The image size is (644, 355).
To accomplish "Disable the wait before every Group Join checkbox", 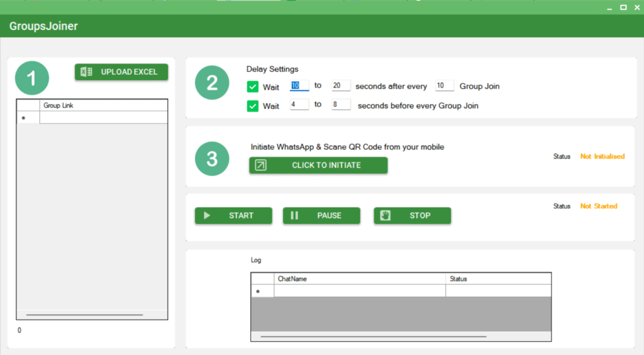I will [x=253, y=106].
